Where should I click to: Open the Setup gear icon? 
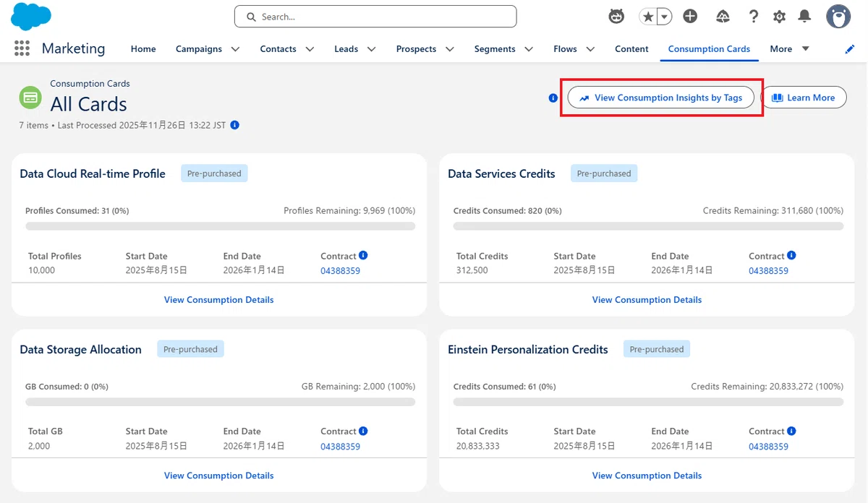(779, 16)
